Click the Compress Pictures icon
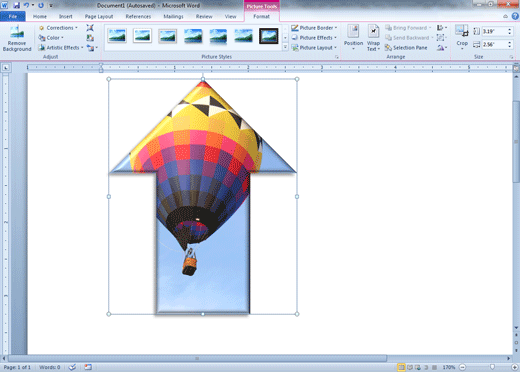 coord(90,28)
